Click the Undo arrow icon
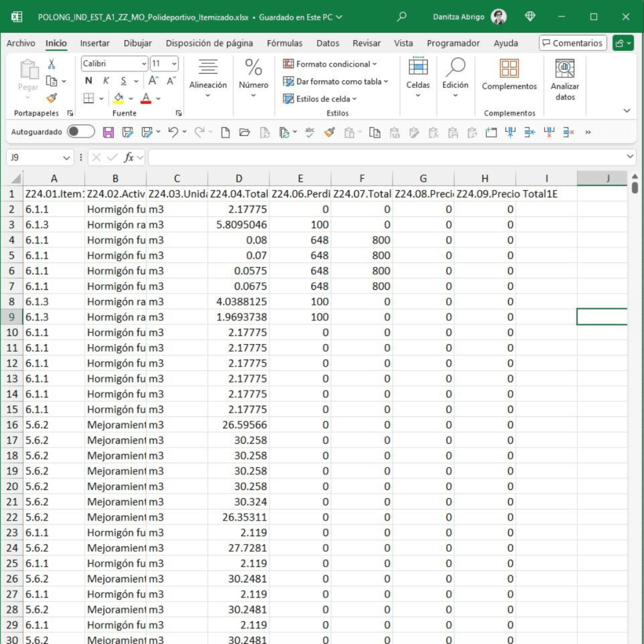The image size is (644, 644). tap(172, 132)
